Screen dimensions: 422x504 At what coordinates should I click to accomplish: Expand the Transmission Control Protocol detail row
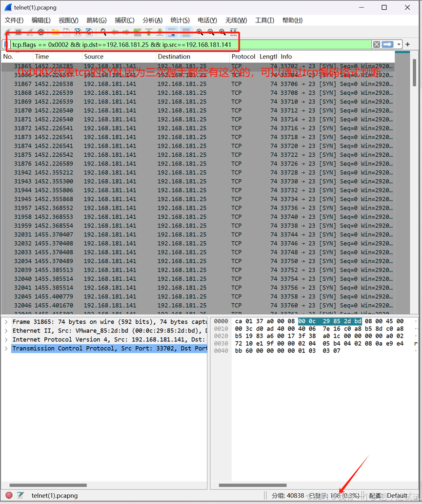point(6,348)
